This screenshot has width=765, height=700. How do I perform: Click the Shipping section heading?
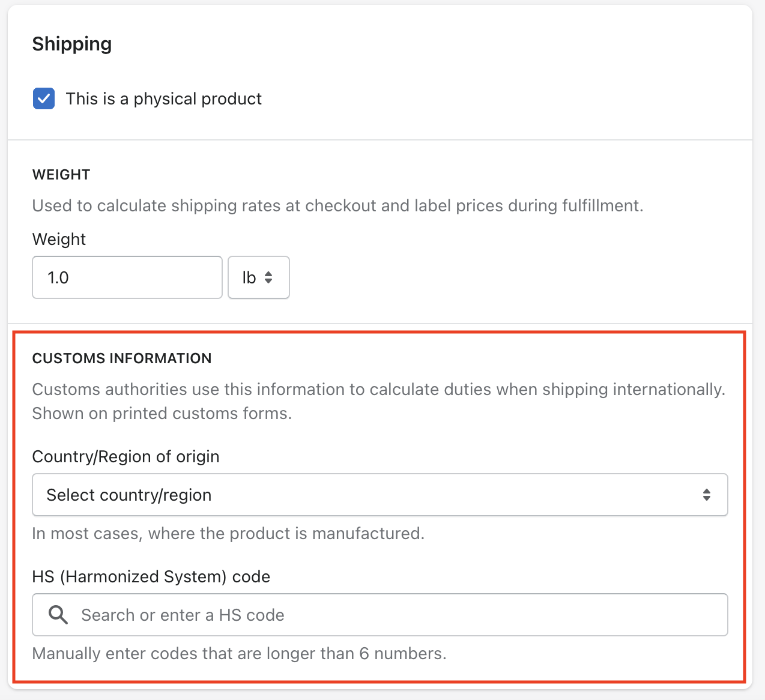pyautogui.click(x=72, y=44)
